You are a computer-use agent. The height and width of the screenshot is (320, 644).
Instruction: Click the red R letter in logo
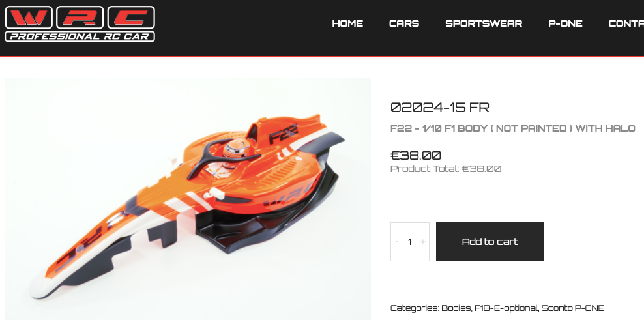coord(80,18)
